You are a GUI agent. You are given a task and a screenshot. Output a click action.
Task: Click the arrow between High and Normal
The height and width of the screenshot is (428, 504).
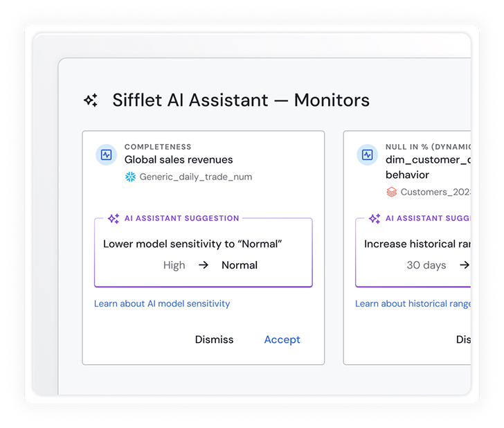(203, 265)
